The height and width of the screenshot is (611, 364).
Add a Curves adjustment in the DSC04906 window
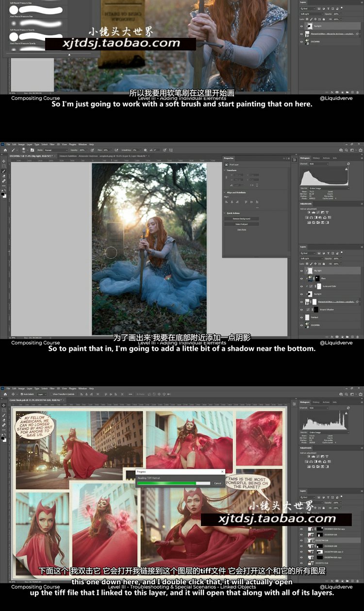click(318, 213)
